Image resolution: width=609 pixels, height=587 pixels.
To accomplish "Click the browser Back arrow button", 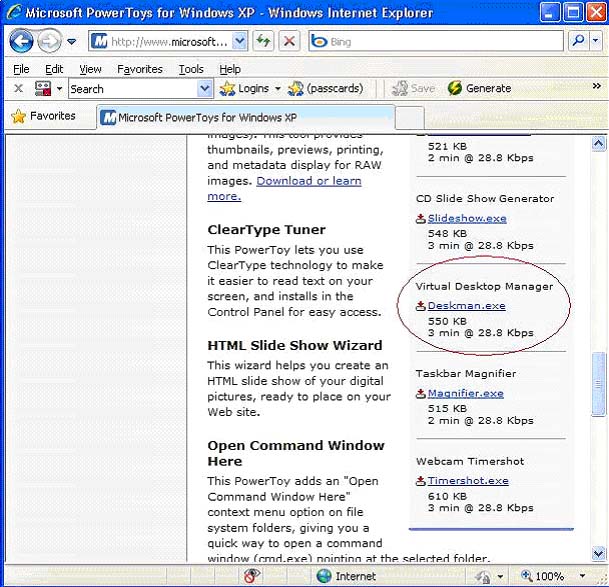I will tap(21, 41).
